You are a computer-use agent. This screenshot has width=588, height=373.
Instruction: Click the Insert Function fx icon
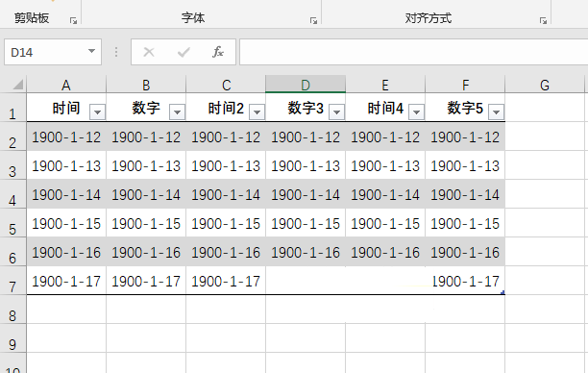[x=218, y=52]
